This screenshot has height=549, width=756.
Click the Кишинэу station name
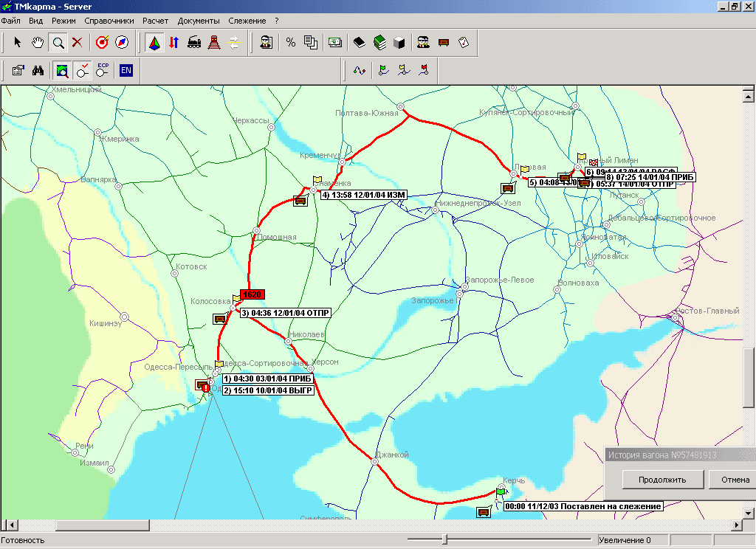click(106, 323)
